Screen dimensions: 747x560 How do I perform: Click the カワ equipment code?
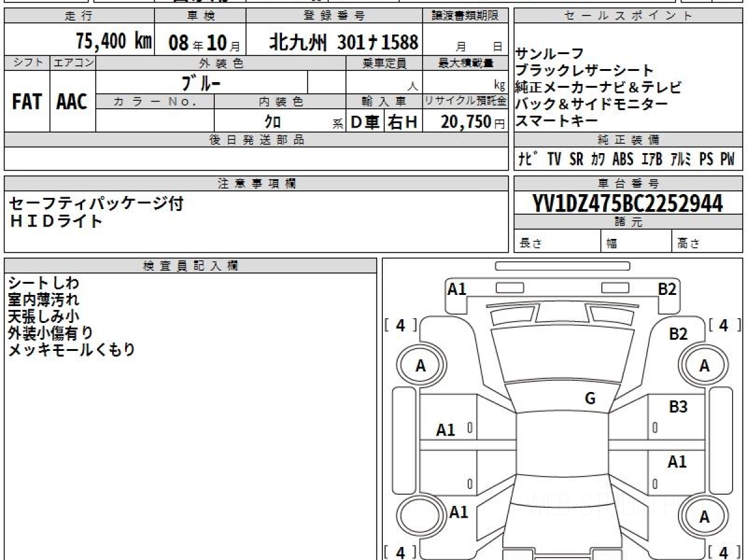(598, 159)
